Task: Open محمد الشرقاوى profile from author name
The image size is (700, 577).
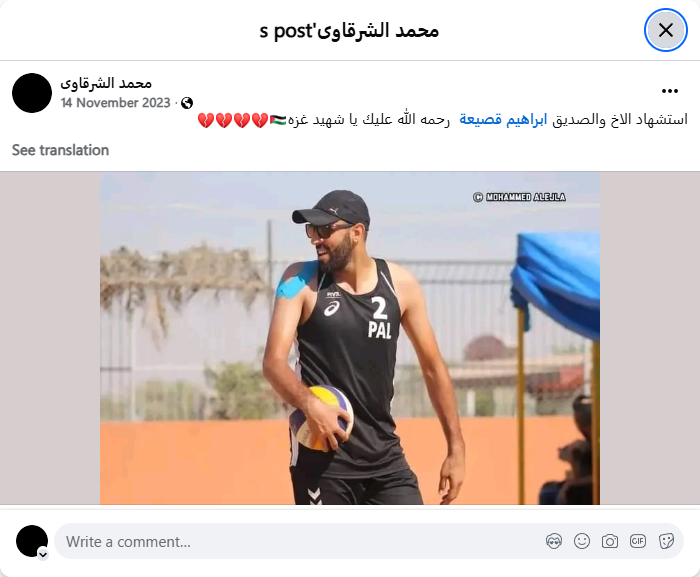Action: 106,83
